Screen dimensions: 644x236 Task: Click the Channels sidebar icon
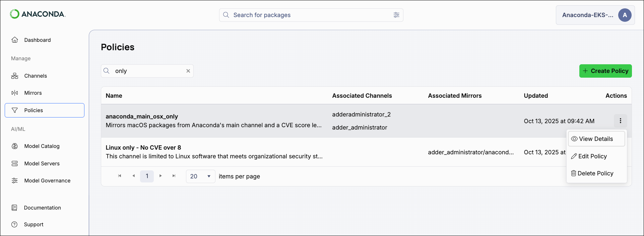(x=15, y=76)
